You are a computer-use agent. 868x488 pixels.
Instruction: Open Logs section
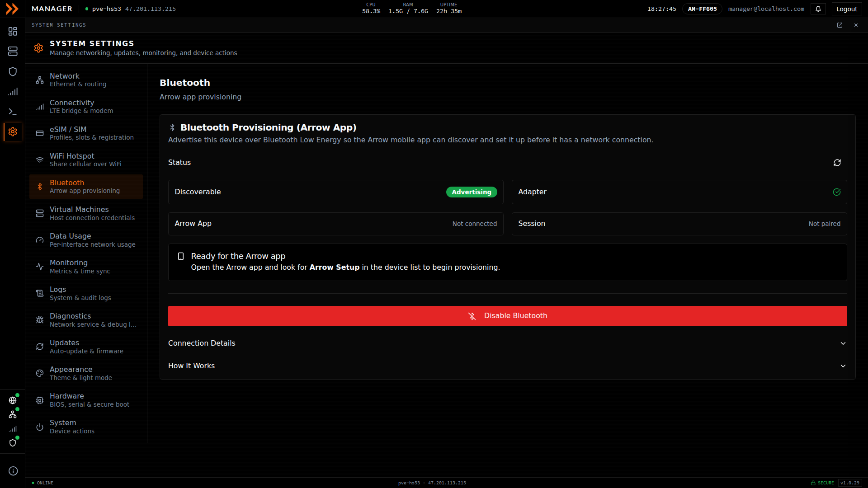(x=86, y=293)
